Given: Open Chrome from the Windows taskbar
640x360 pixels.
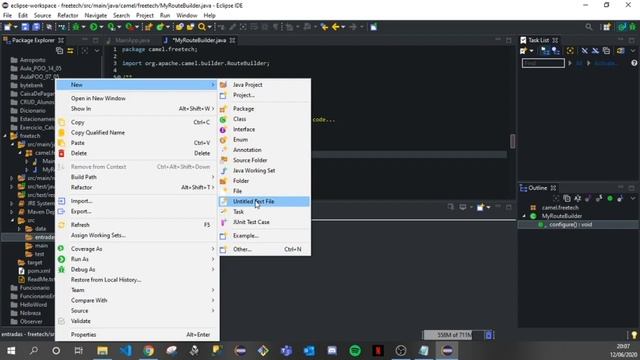Looking at the screenshot, I should pos(149,351).
